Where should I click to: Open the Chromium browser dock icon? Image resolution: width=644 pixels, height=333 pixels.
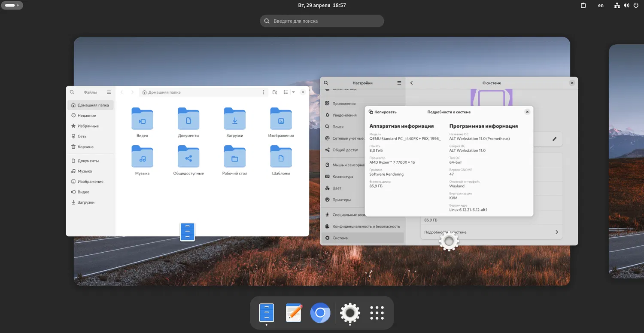pyautogui.click(x=320, y=313)
